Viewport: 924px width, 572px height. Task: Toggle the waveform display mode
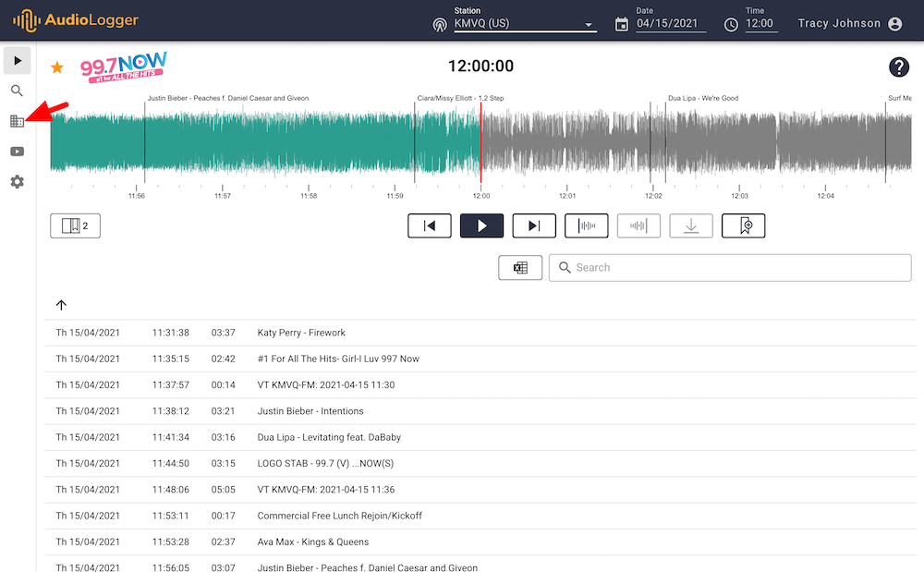pos(586,225)
